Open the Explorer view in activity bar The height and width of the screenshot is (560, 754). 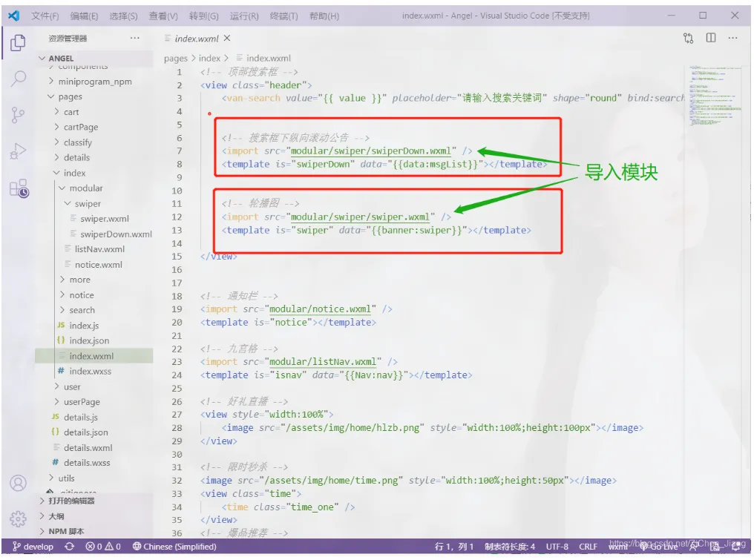(x=18, y=42)
